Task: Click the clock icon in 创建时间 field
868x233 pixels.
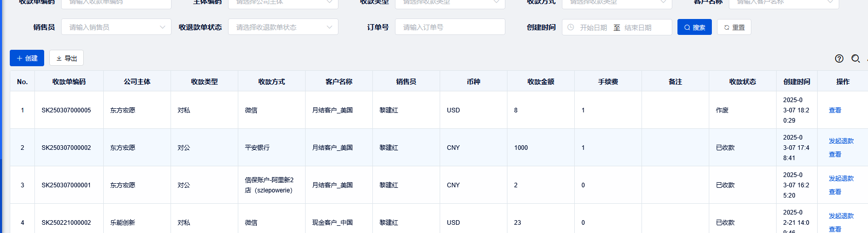Action: 571,27
